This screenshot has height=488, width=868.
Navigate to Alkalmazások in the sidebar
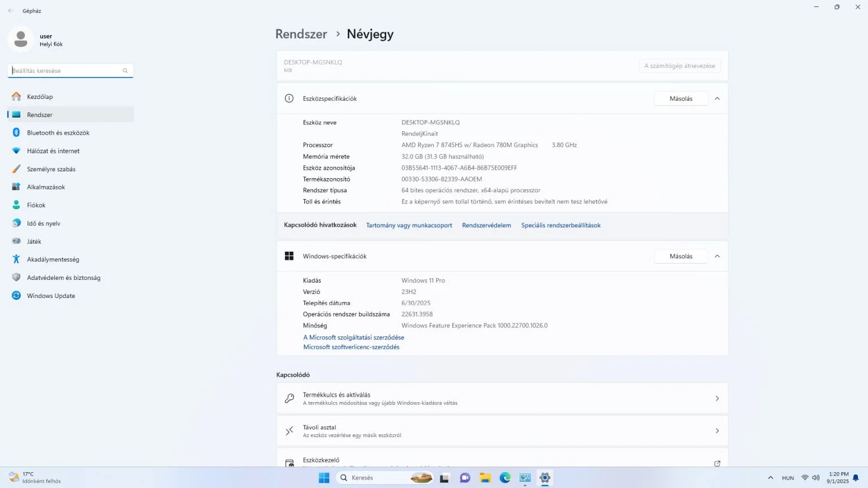point(46,187)
